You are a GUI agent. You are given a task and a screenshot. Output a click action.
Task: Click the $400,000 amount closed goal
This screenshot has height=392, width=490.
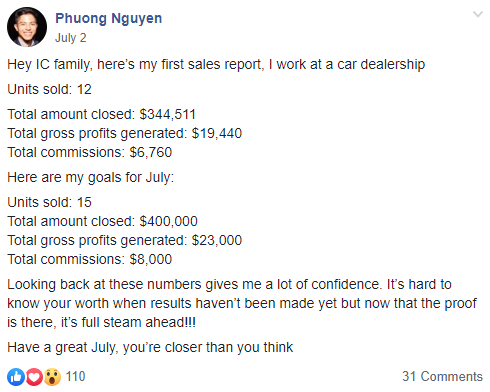pyautogui.click(x=102, y=221)
